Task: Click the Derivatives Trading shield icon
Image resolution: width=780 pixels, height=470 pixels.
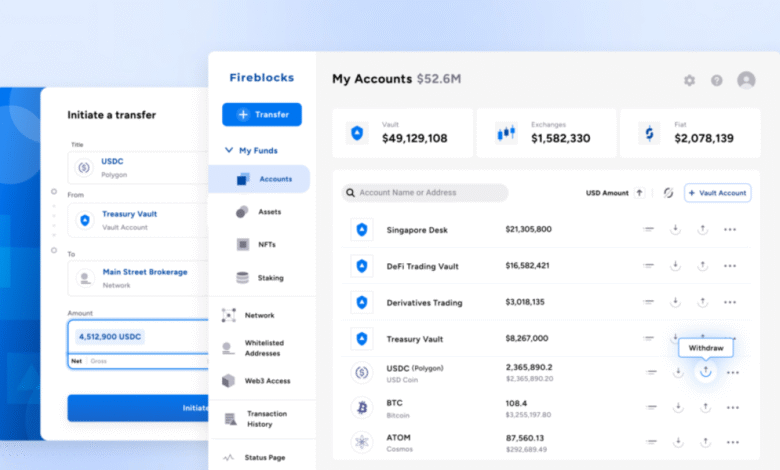Action: click(x=362, y=302)
